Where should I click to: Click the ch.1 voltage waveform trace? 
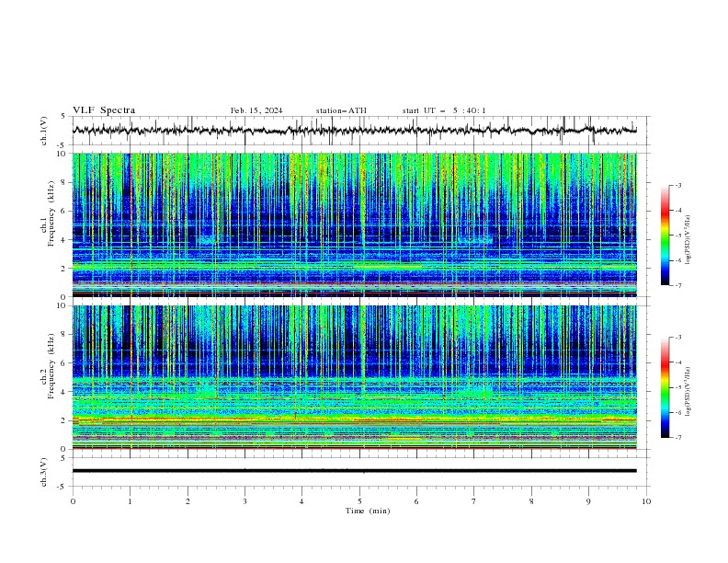click(354, 130)
